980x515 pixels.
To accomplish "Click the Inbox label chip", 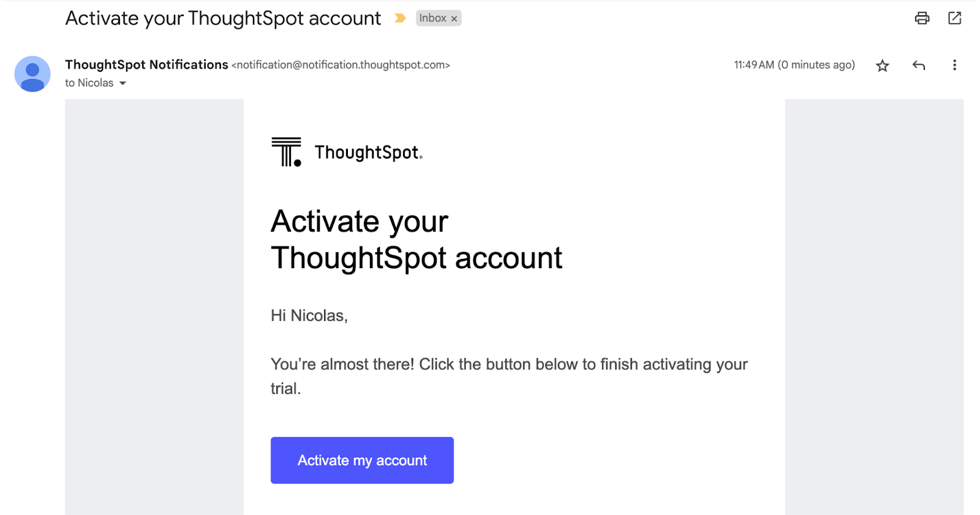I will coord(432,18).
